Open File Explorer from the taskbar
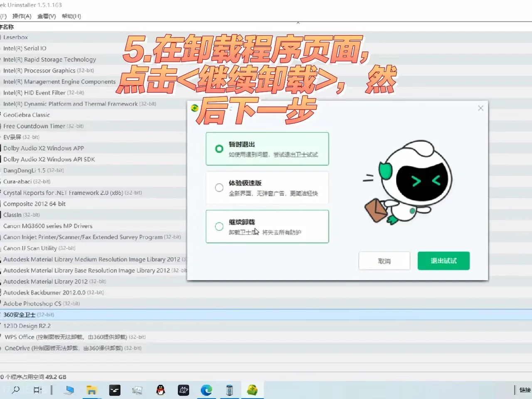 [91, 390]
